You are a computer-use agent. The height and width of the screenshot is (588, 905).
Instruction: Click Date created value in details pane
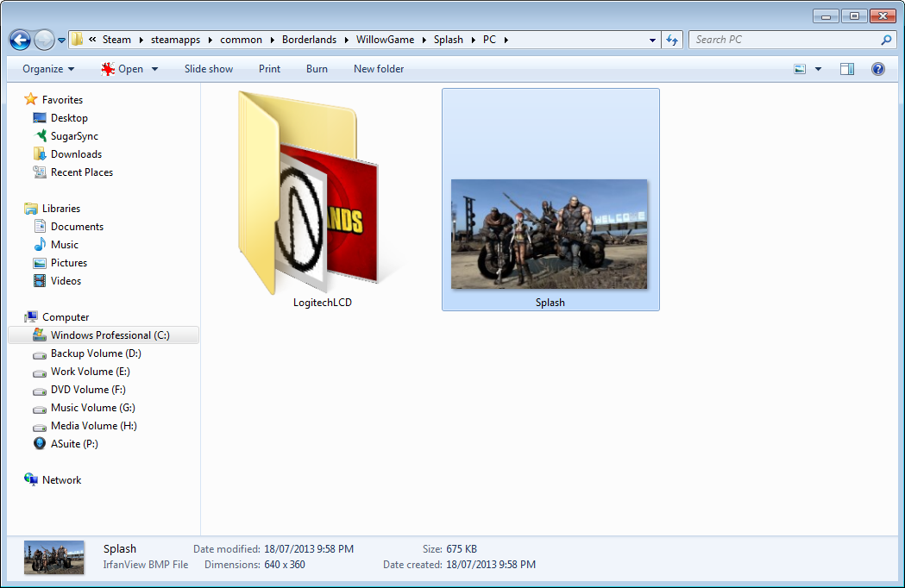click(491, 565)
